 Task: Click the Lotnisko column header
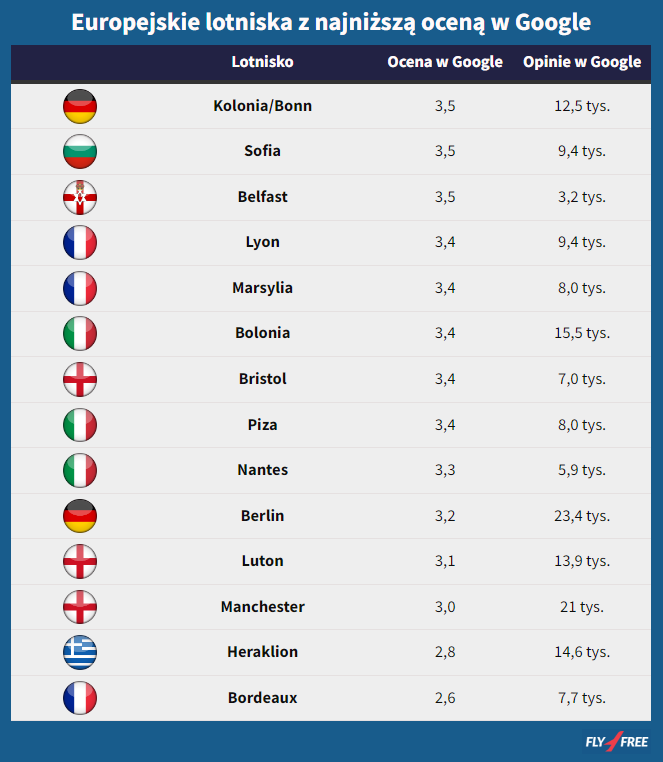pos(262,62)
